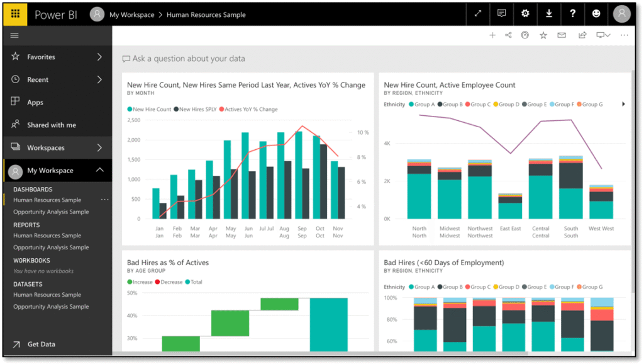This screenshot has width=644, height=364.
Task: Click the Ask a question input box
Action: coord(189,59)
